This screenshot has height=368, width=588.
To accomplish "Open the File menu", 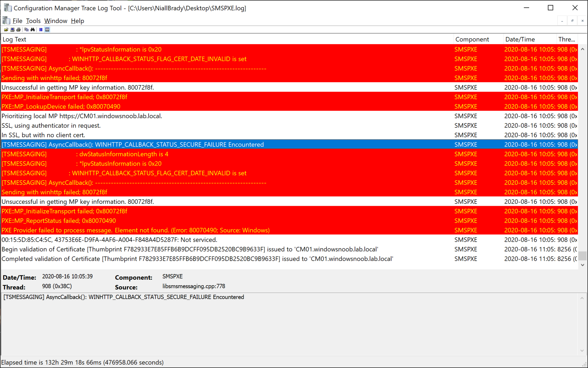I will click(17, 21).
